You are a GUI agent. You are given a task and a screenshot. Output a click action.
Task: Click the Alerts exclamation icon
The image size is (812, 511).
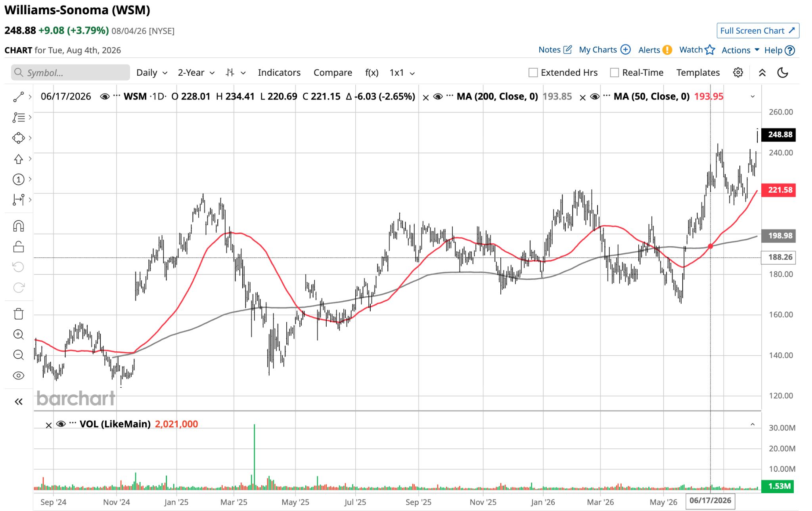pos(667,50)
